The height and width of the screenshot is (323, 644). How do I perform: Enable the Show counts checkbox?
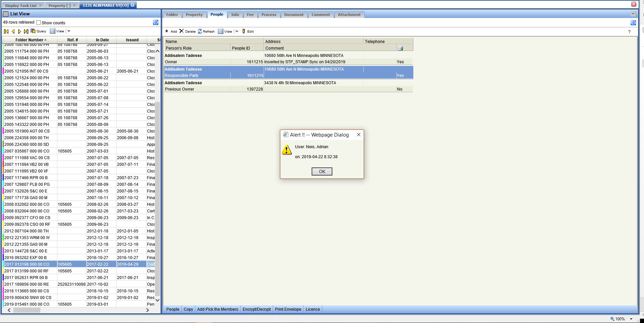tap(39, 23)
